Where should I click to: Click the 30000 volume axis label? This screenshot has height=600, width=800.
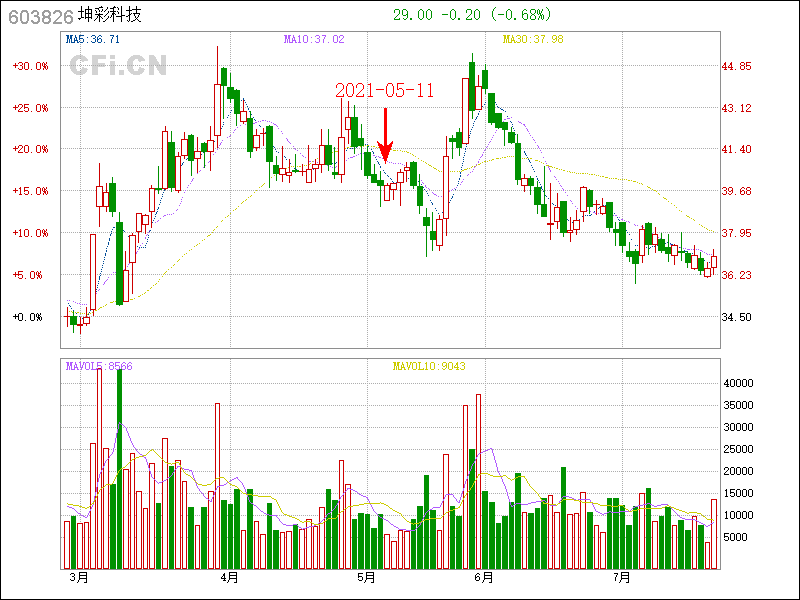click(738, 427)
